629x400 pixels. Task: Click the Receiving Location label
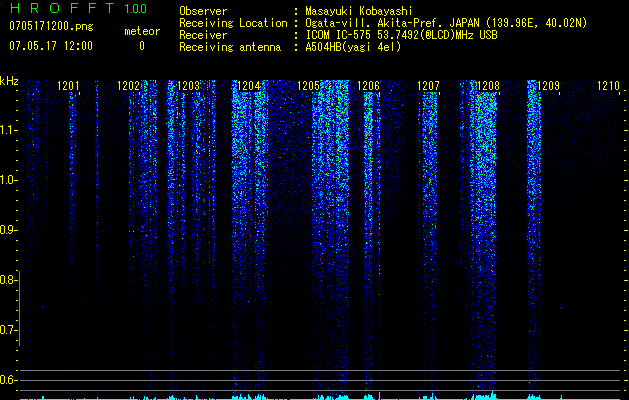[233, 23]
